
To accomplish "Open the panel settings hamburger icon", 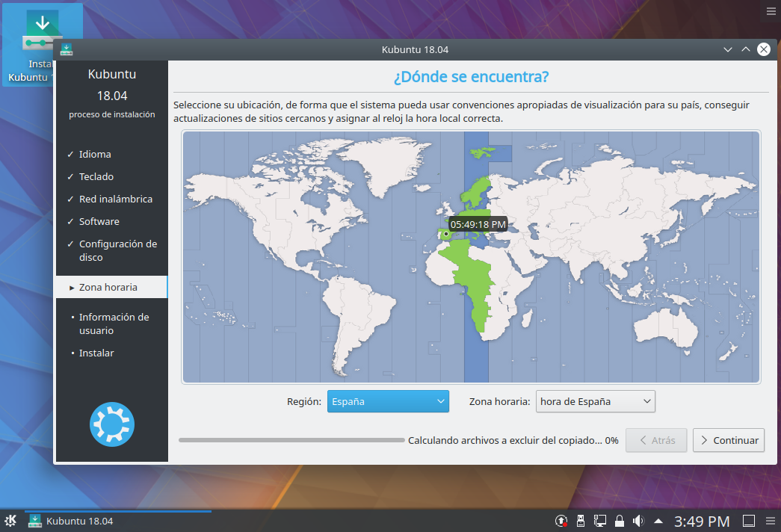I will tap(771, 521).
